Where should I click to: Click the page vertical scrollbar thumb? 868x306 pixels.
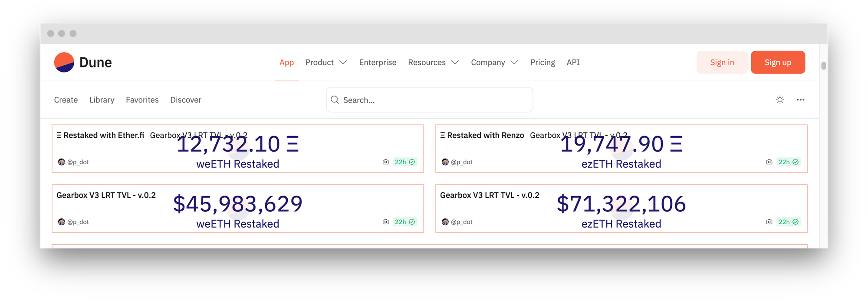823,66
